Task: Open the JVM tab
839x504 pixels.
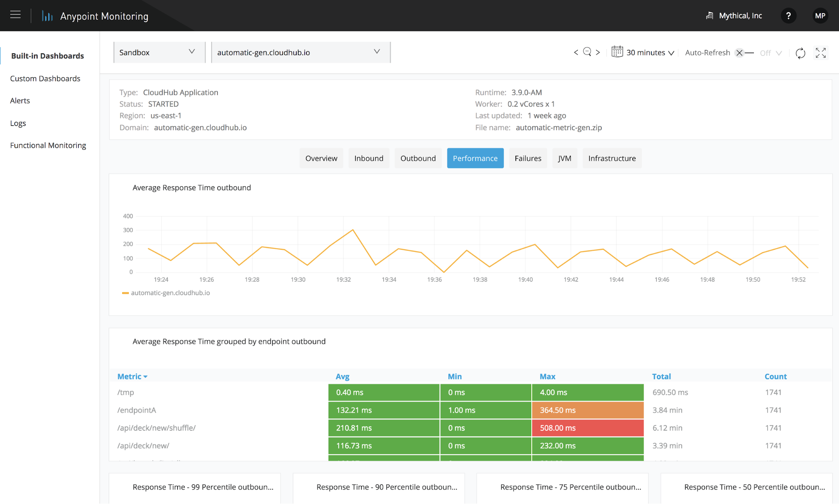Action: 565,158
